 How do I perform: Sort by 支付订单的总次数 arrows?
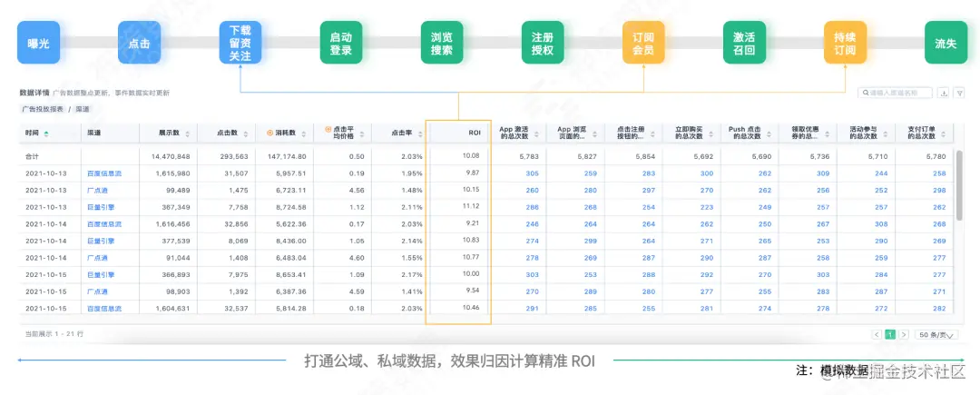pyautogui.click(x=943, y=133)
